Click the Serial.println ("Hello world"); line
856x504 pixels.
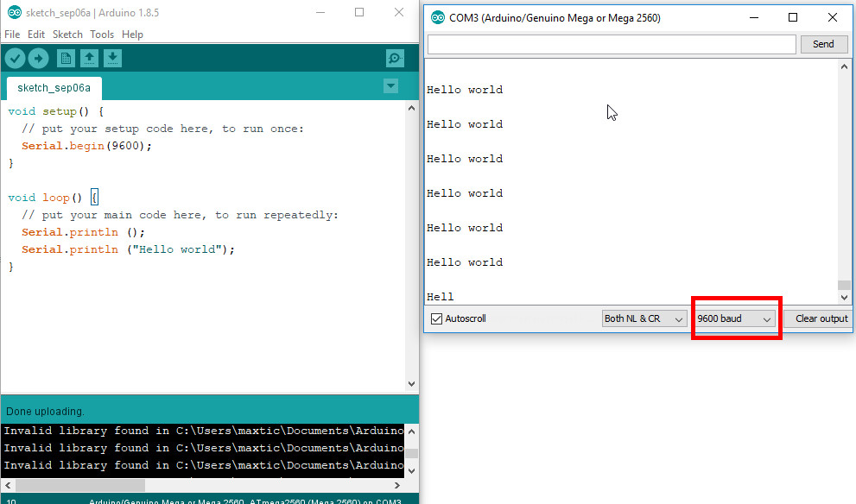pyautogui.click(x=129, y=249)
